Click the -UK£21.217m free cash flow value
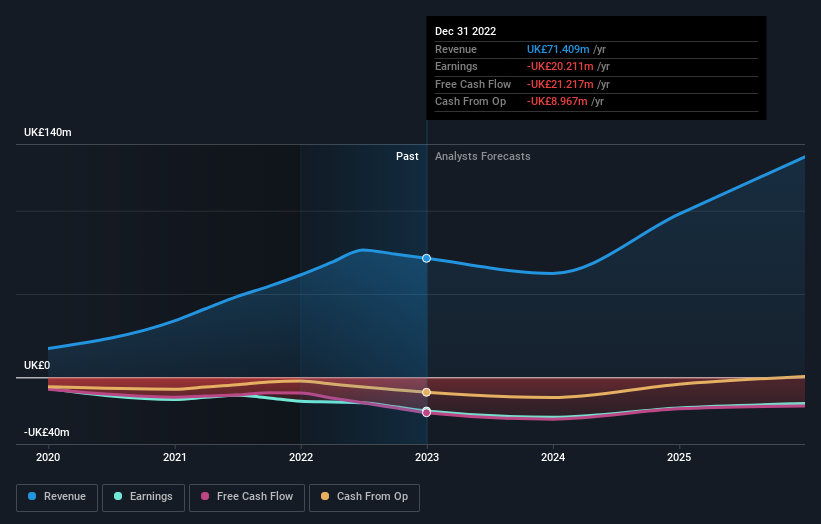 (x=560, y=84)
